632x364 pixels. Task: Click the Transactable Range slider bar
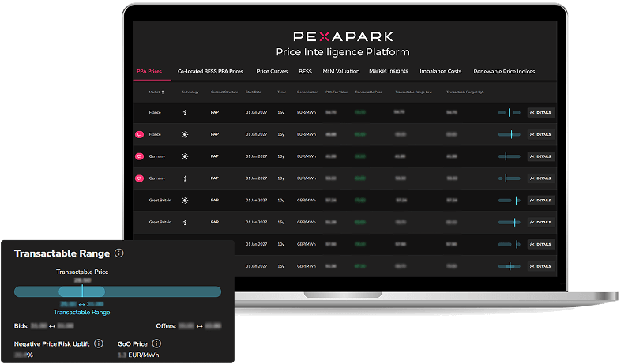click(117, 291)
